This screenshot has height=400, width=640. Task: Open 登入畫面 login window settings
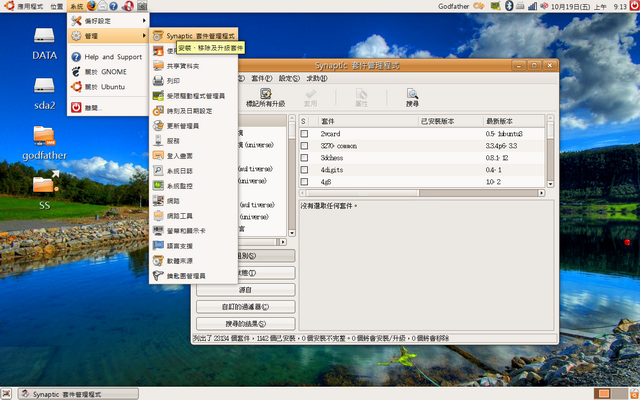[193, 156]
